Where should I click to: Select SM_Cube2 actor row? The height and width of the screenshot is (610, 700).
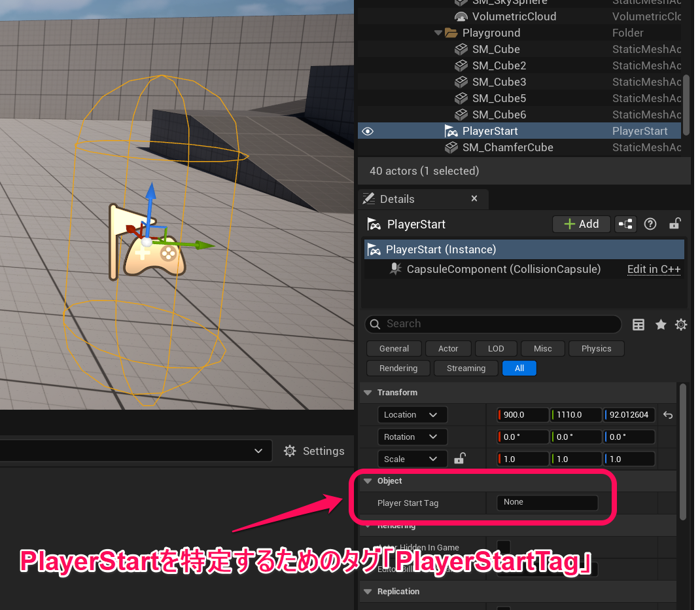point(519,65)
